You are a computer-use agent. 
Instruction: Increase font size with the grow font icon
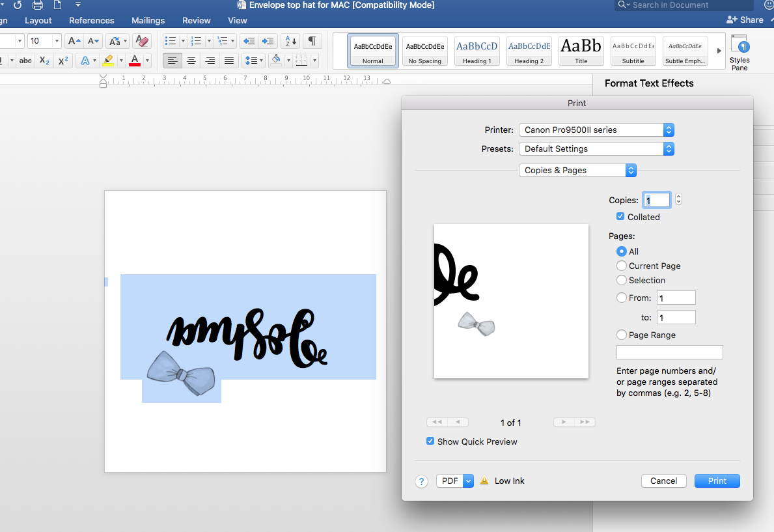[x=74, y=41]
